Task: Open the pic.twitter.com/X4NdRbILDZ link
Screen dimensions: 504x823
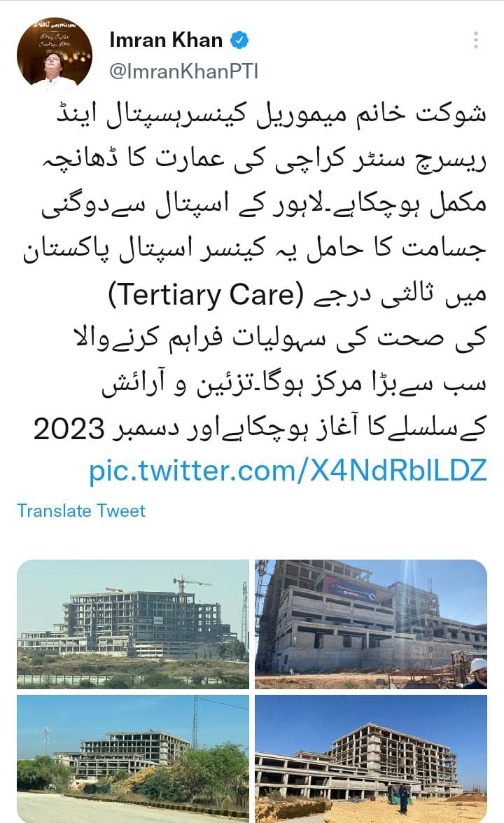Action: coord(288,470)
